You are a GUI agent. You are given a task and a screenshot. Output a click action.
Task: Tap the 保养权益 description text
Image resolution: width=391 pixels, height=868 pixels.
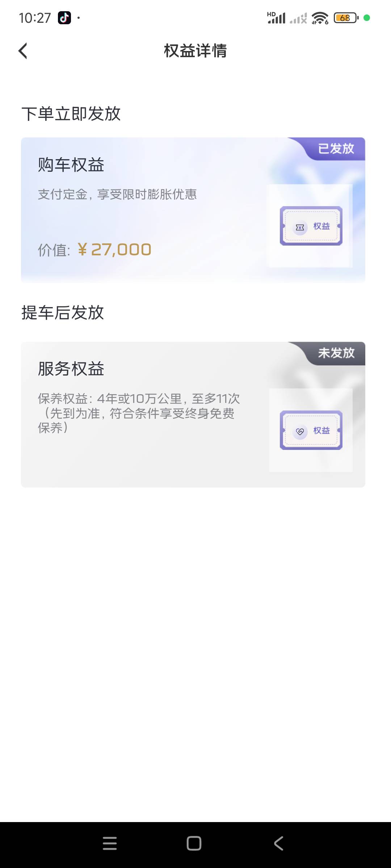coord(139,413)
